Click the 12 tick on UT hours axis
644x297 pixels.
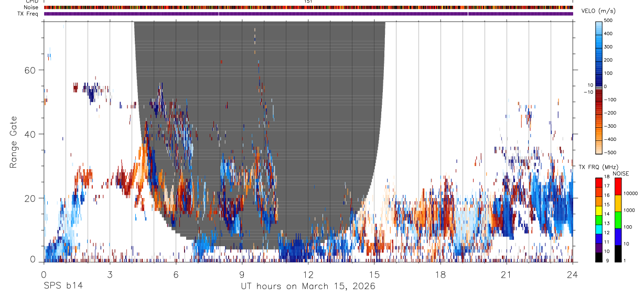pyautogui.click(x=308, y=274)
